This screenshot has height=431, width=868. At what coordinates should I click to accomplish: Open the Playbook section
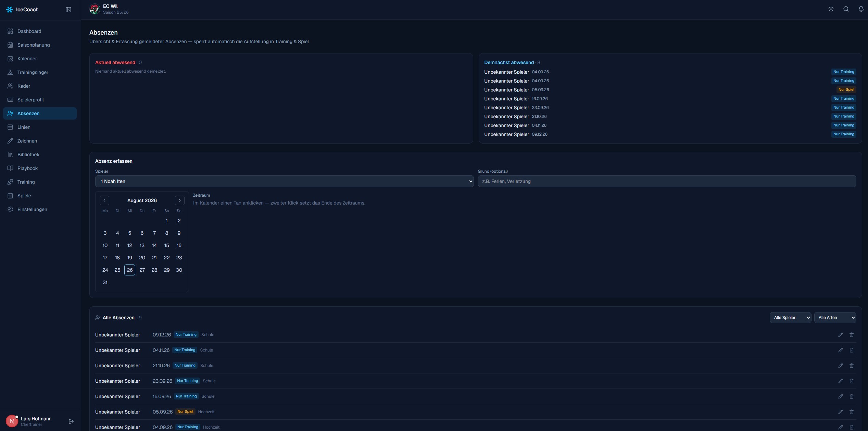(40, 168)
